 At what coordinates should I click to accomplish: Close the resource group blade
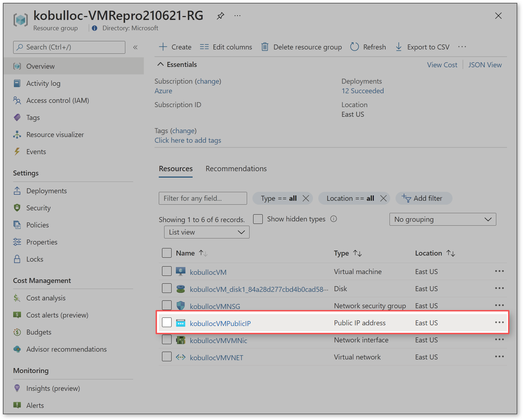click(x=498, y=16)
